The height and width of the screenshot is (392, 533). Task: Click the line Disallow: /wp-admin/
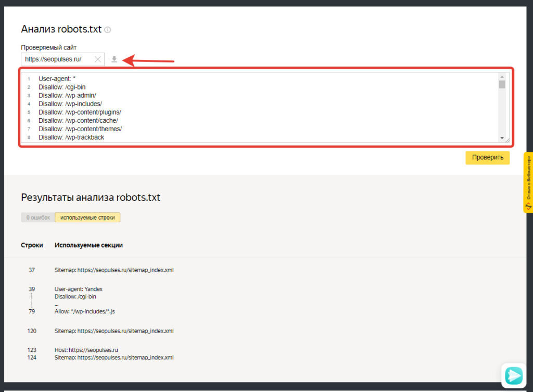tap(67, 96)
